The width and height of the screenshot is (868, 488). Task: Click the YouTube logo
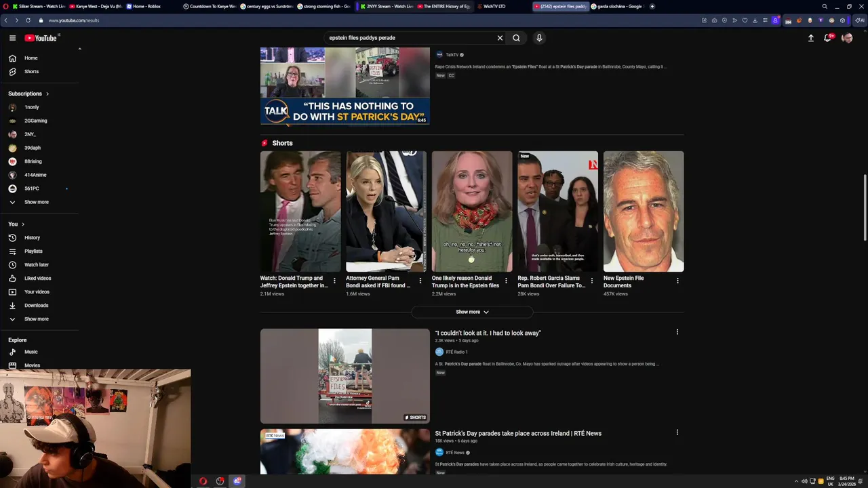tap(41, 38)
